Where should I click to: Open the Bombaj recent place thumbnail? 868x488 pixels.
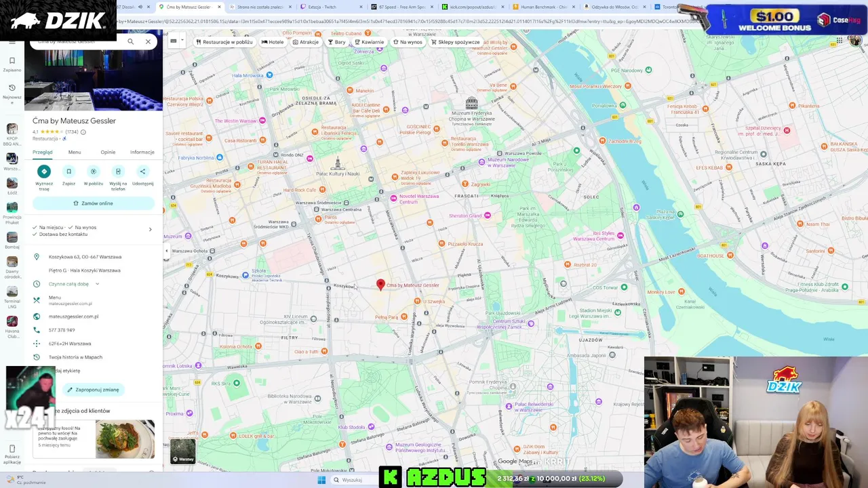[12, 237]
